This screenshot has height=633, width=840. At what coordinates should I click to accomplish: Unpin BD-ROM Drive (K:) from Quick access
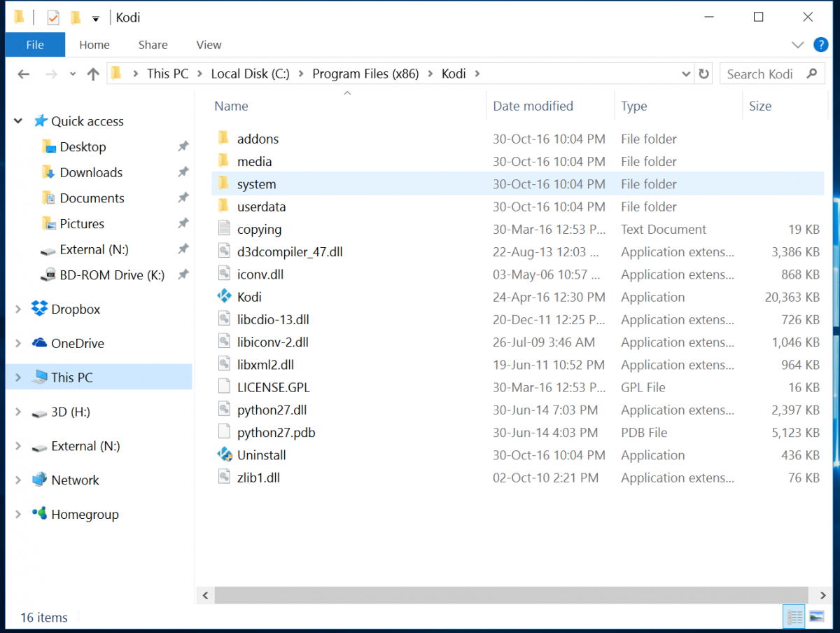183,275
